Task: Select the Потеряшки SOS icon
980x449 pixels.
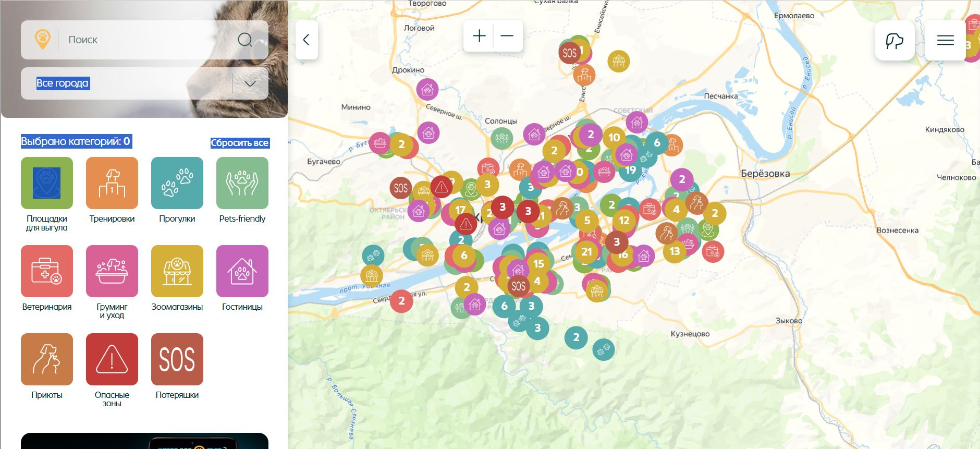Action: [177, 359]
